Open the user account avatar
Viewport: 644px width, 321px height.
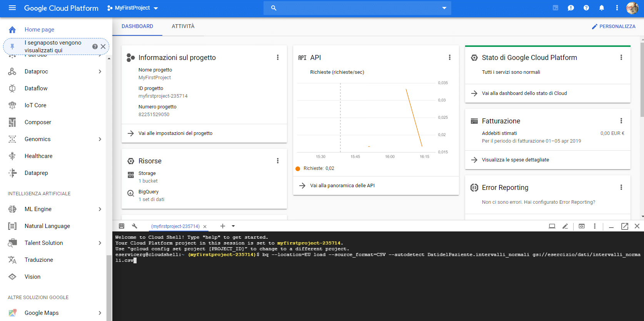(x=632, y=8)
